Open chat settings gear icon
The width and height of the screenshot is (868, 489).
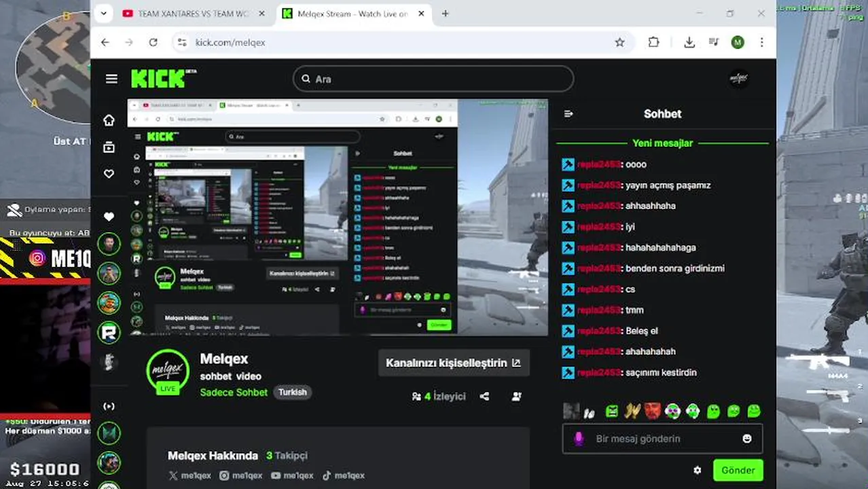[697, 470]
